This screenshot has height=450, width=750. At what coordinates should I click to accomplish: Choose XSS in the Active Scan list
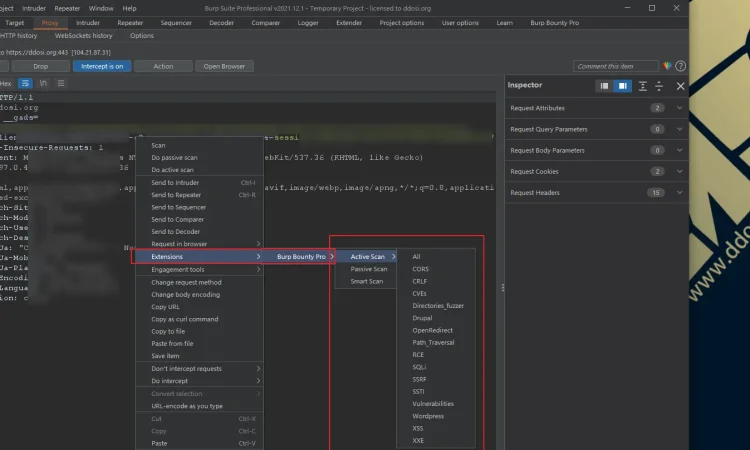click(x=436, y=428)
